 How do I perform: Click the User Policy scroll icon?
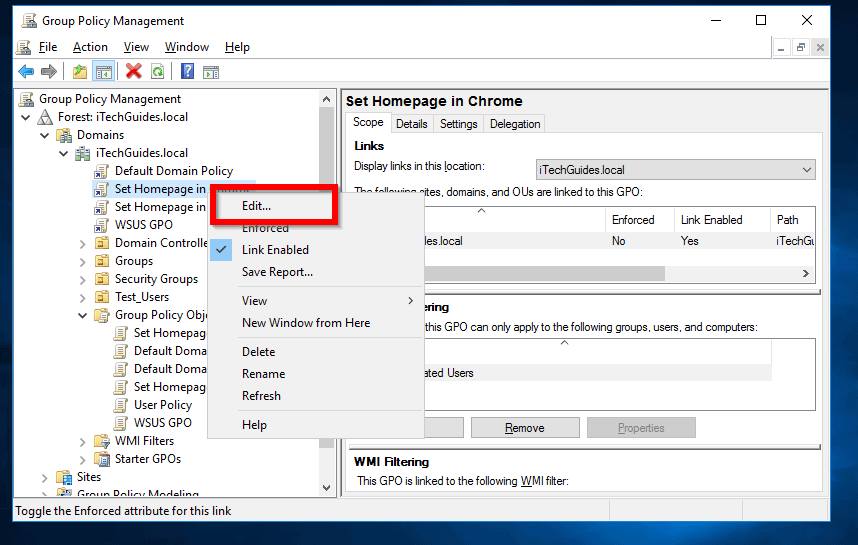(120, 405)
